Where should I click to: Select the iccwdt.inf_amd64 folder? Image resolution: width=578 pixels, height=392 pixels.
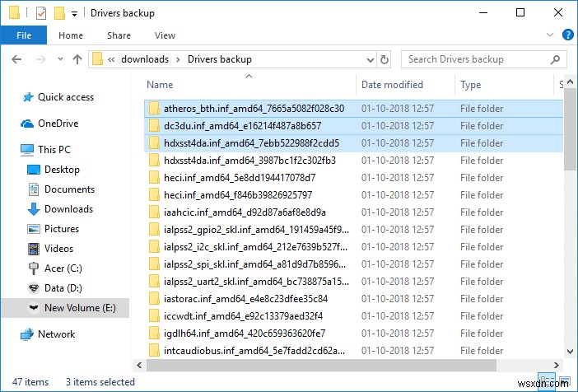pyautogui.click(x=353, y=316)
